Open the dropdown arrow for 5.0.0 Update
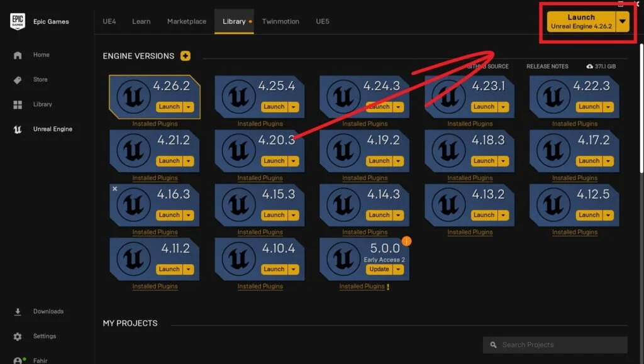The width and height of the screenshot is (644, 364). (398, 269)
